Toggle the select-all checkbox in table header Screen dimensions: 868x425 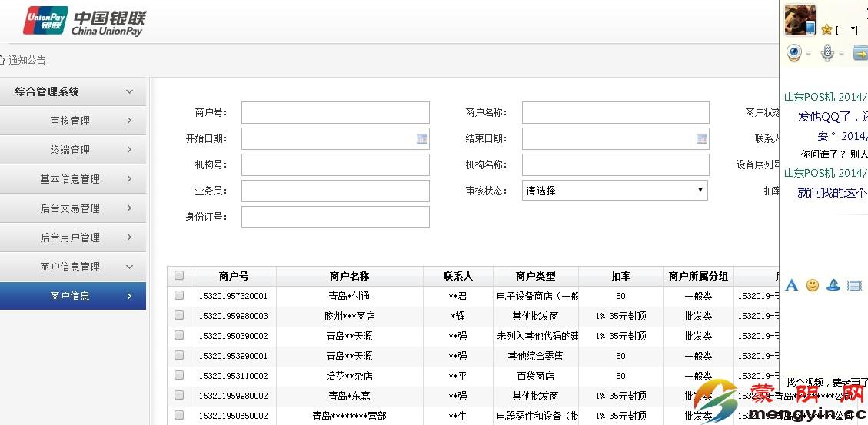tap(179, 276)
